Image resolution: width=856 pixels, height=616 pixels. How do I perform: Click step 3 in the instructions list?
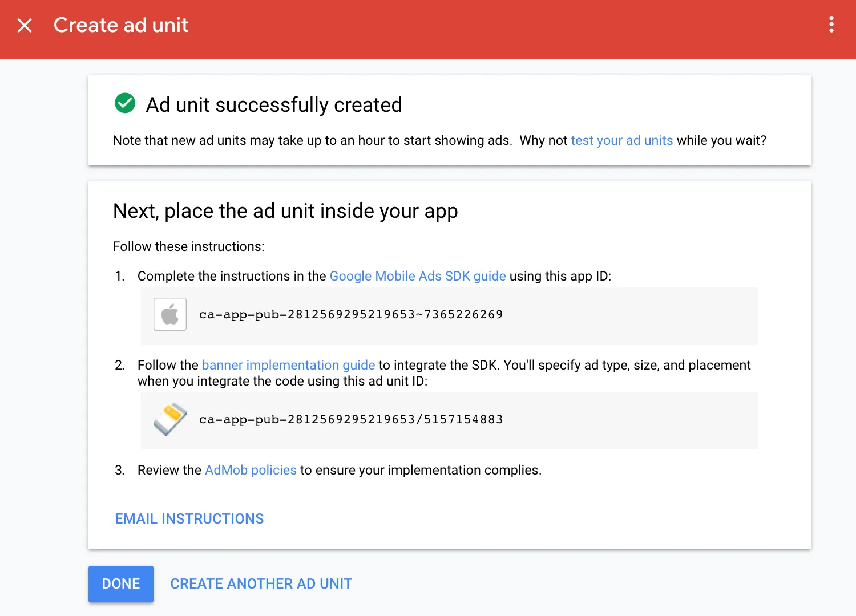point(339,470)
